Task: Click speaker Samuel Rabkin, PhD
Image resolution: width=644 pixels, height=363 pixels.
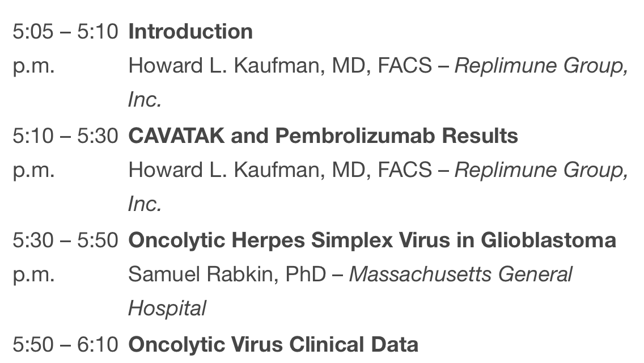Action: click(x=227, y=275)
